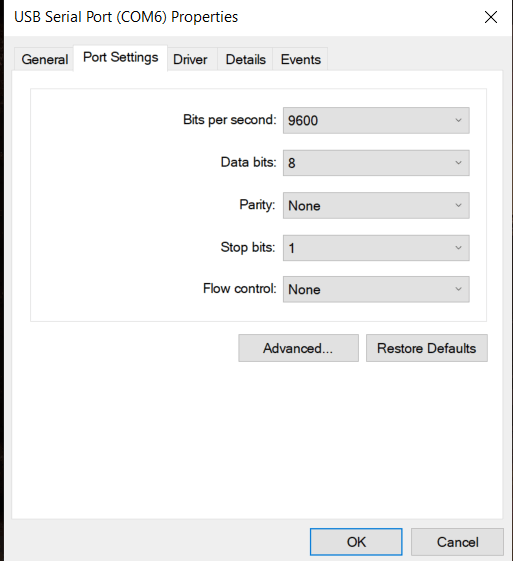513x561 pixels.
Task: Click the Cancel button
Action: [457, 542]
